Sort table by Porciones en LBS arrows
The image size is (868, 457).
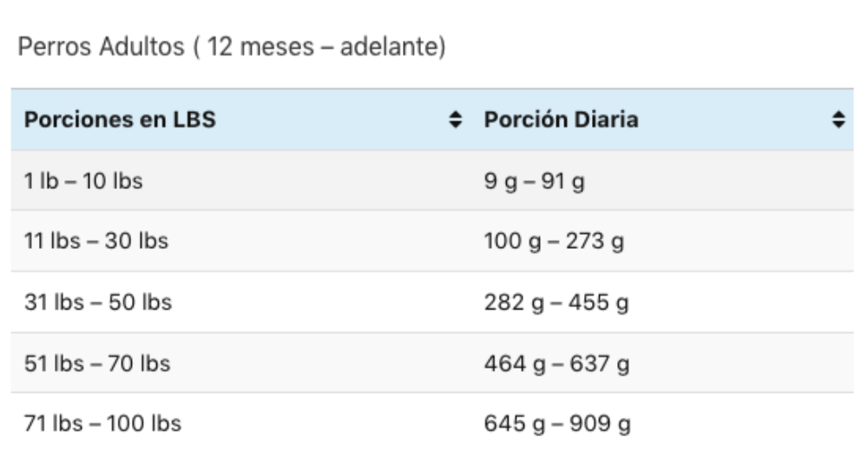pyautogui.click(x=455, y=120)
